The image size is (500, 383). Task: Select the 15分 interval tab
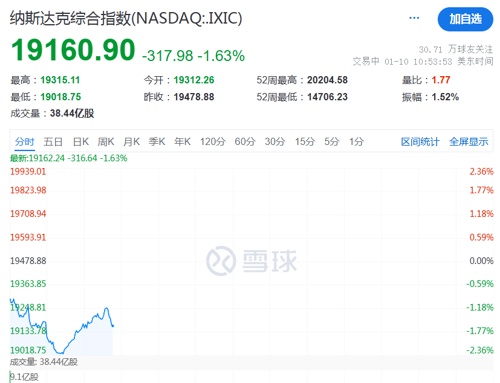click(x=305, y=142)
